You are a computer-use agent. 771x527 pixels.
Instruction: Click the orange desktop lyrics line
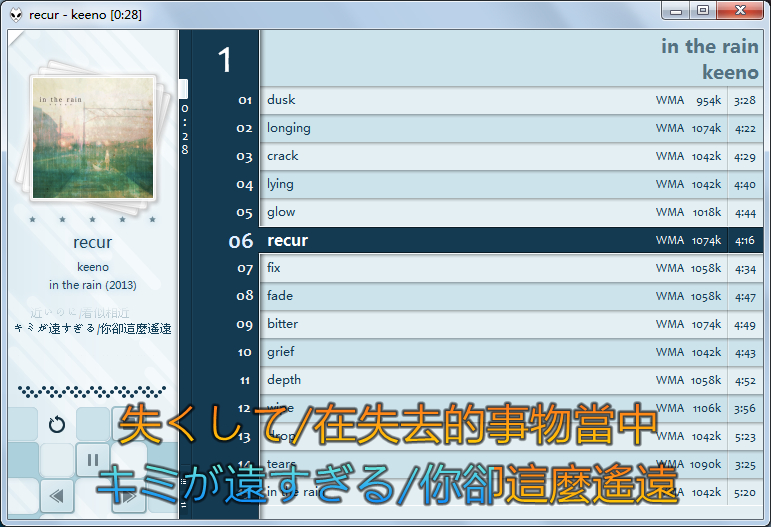point(387,423)
